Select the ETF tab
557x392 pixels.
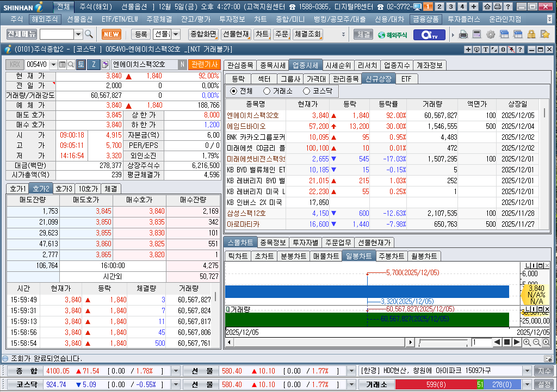click(x=406, y=79)
